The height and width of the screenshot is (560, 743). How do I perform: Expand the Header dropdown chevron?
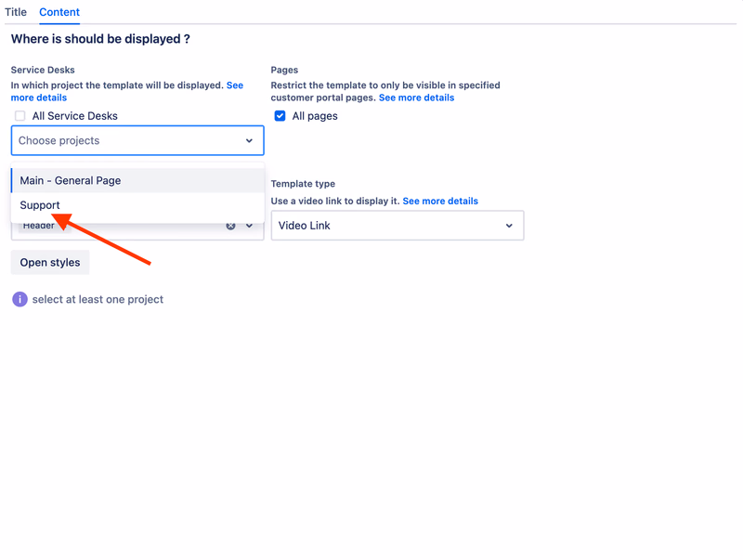(249, 226)
